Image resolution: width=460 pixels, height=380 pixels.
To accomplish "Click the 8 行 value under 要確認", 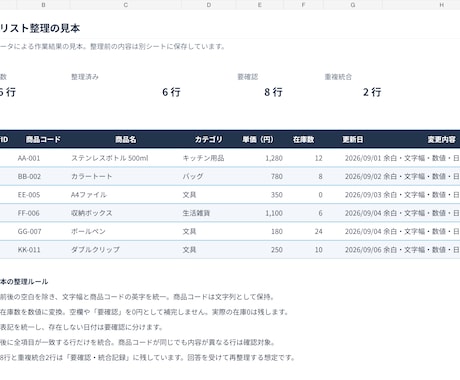I will [273, 92].
